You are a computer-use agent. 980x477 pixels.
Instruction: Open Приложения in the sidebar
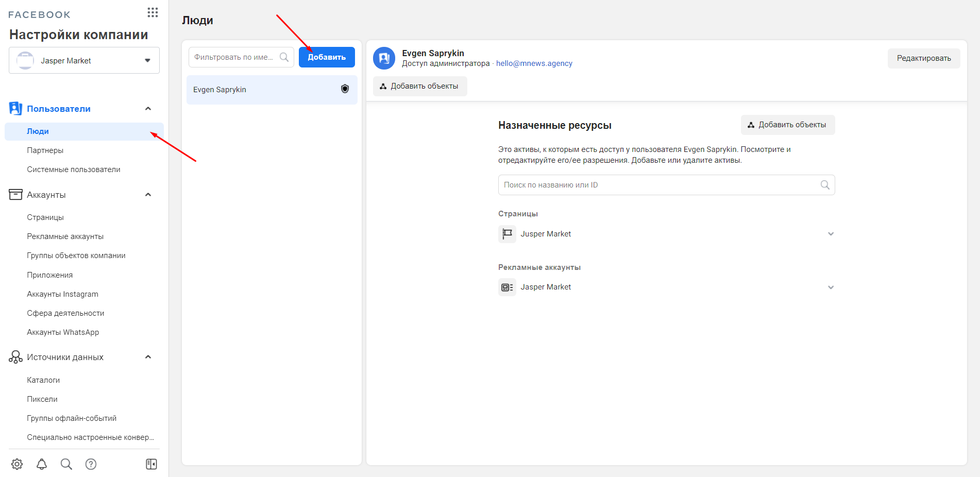pos(50,275)
